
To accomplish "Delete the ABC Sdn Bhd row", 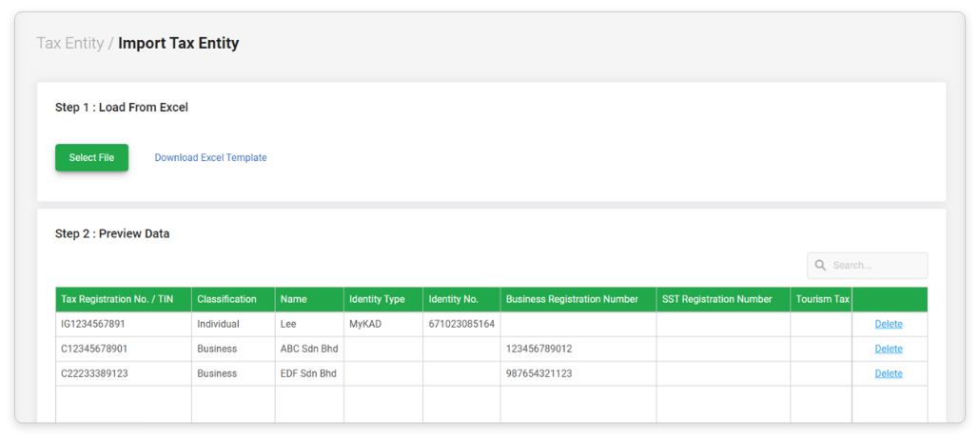I will (x=888, y=349).
